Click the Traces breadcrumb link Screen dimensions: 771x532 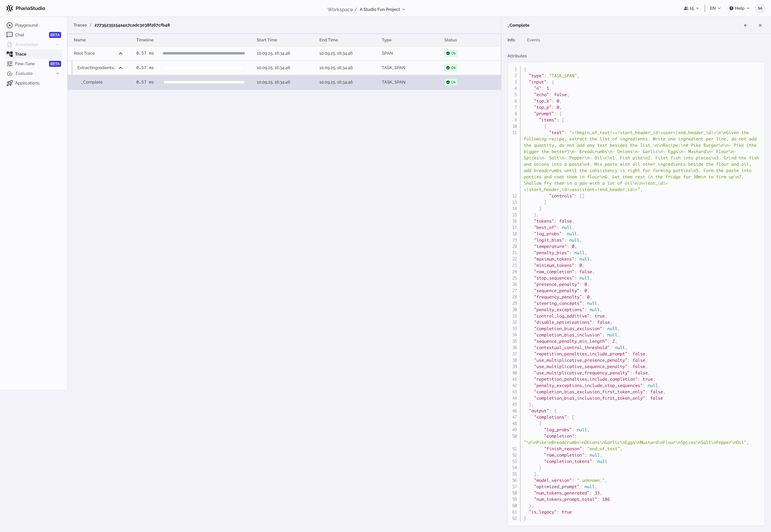pyautogui.click(x=80, y=25)
